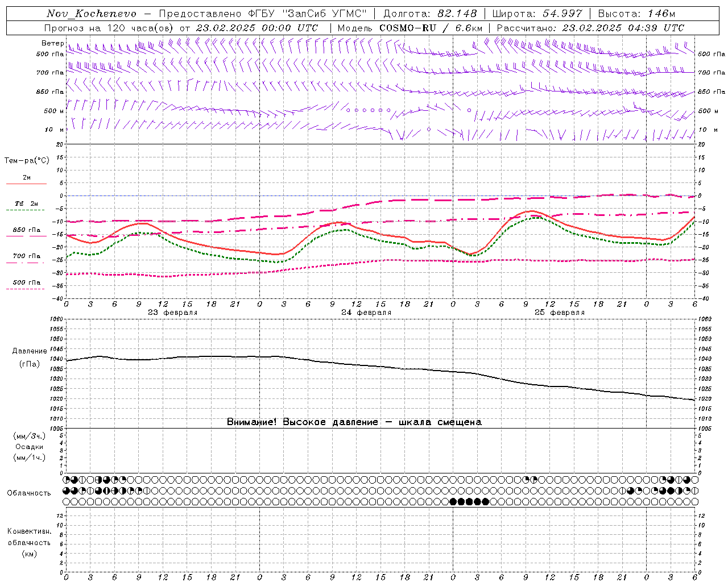
Task: Click the Осадки precipitation label
Action: tap(30, 447)
